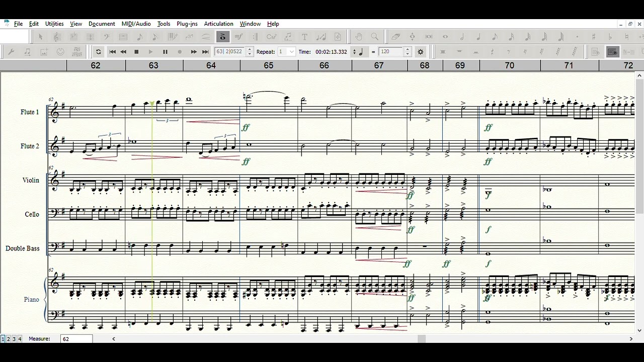The height and width of the screenshot is (362, 644).
Task: Select the natural accidental
Action: (x=626, y=37)
